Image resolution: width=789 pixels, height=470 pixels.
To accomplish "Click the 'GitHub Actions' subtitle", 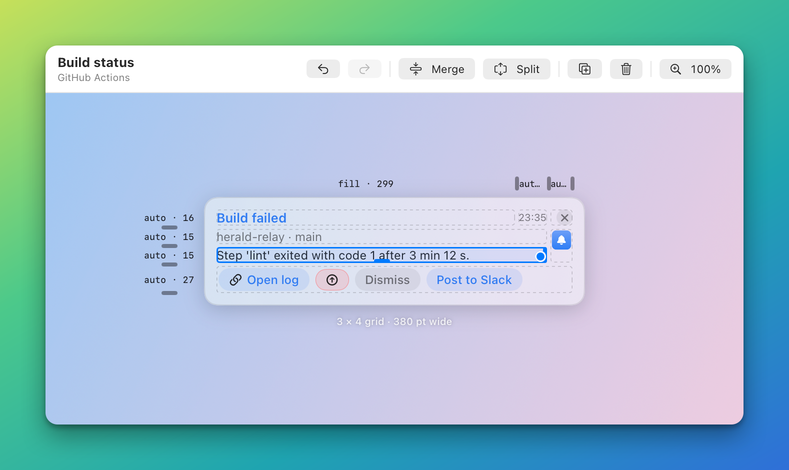I will pyautogui.click(x=94, y=77).
